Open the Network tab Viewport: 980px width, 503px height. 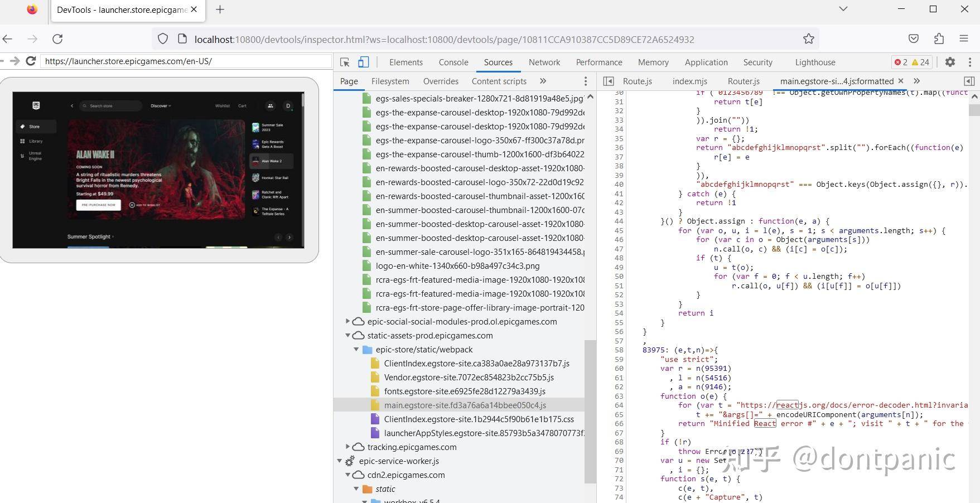(x=544, y=62)
